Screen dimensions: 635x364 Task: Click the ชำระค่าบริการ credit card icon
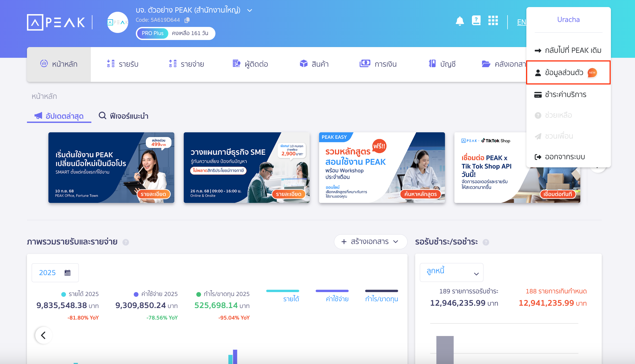click(x=538, y=95)
